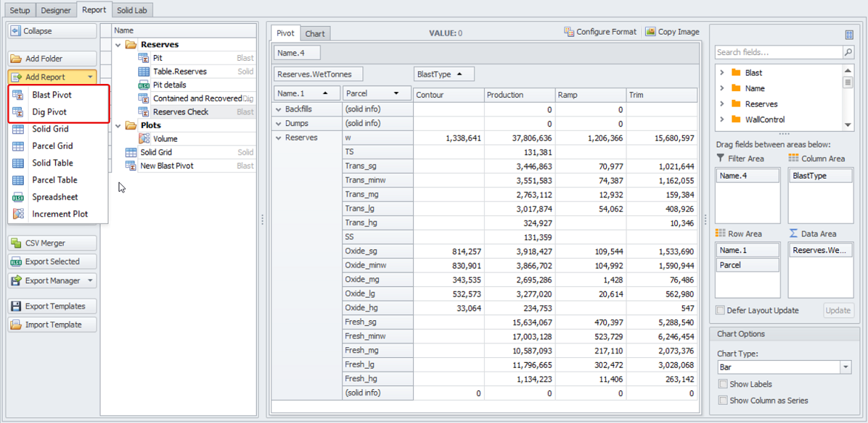Screen dimensions: 868x423
Task: Select the Spreadsheet report icon in menu
Action: tap(19, 197)
